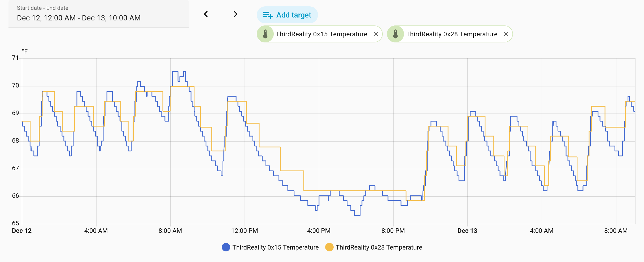644x262 pixels.
Task: Go to the previous date range
Action: [x=206, y=14]
